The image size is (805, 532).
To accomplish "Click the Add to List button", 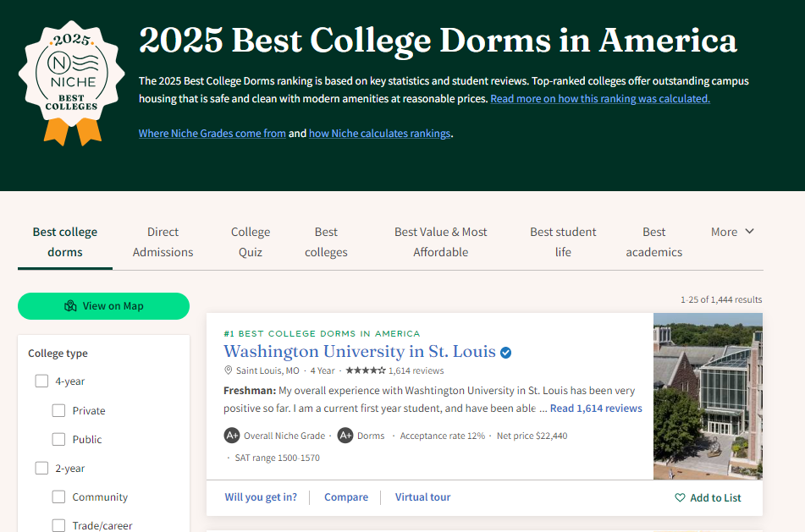I will (708, 497).
